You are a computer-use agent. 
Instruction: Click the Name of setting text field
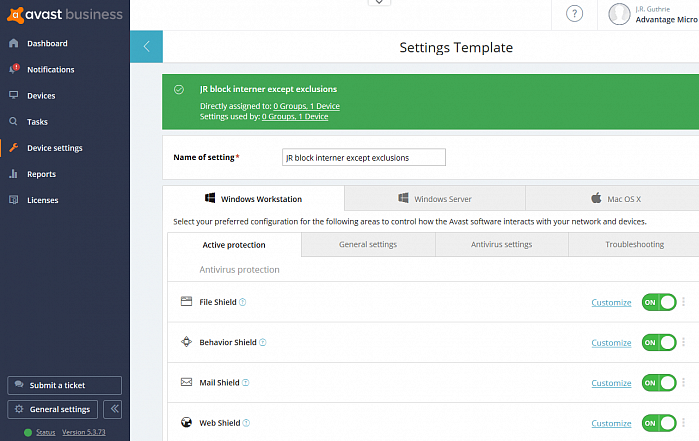(363, 157)
